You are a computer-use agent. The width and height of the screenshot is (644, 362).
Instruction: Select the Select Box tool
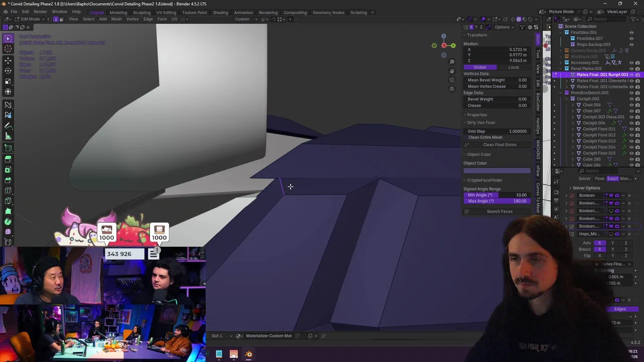(x=8, y=38)
